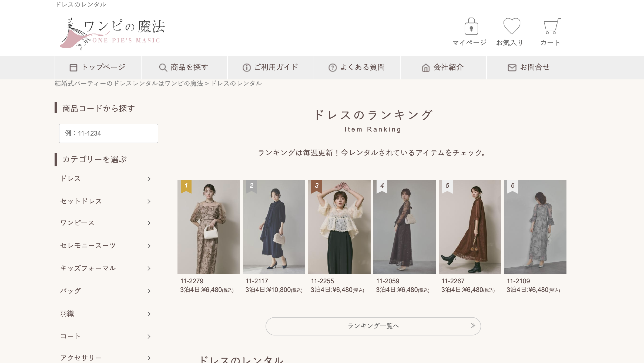
Task: Select the セレモニースーツ category
Action: pyautogui.click(x=88, y=246)
